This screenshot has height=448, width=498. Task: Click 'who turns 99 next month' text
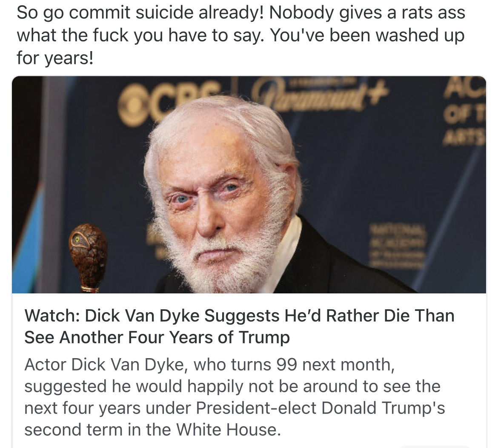coord(294,365)
